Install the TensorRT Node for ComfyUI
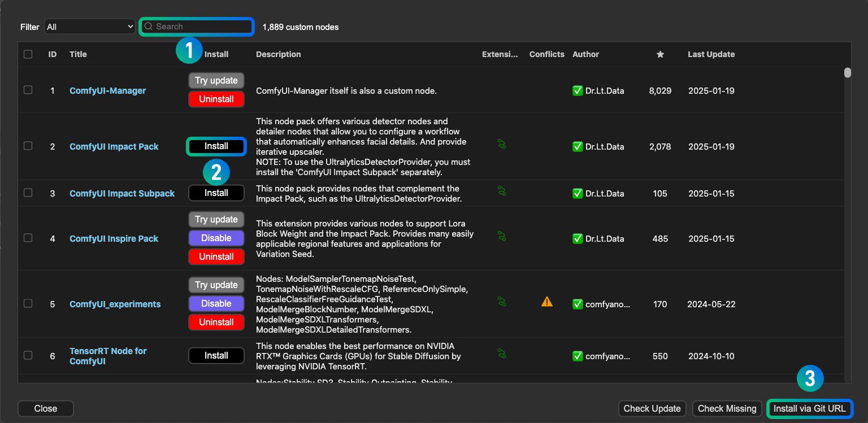The height and width of the screenshot is (423, 868). 216,355
